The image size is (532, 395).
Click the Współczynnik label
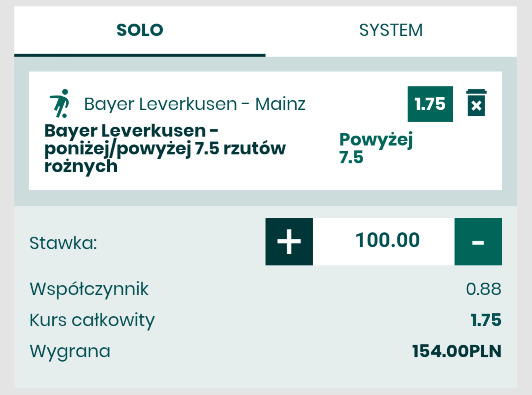coord(89,289)
